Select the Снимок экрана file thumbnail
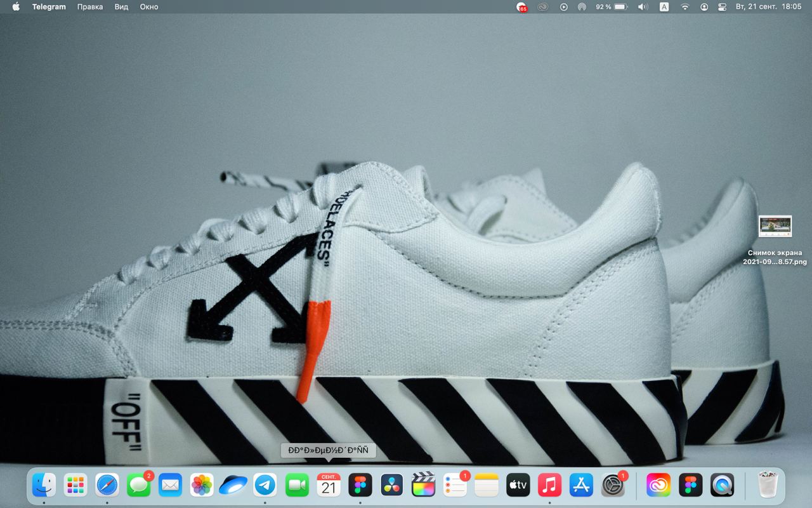 [x=775, y=226]
